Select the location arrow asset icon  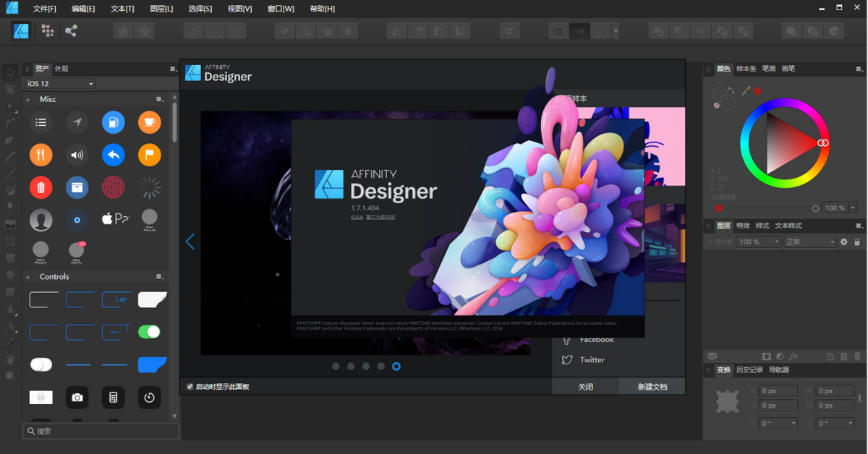77,122
